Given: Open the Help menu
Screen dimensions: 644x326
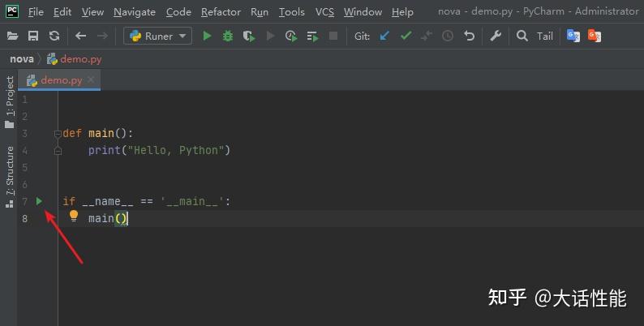Looking at the screenshot, I should point(402,12).
